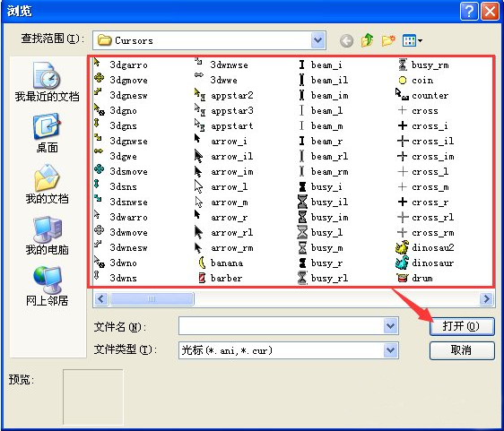Expand the file name dropdown arrow

coord(390,326)
